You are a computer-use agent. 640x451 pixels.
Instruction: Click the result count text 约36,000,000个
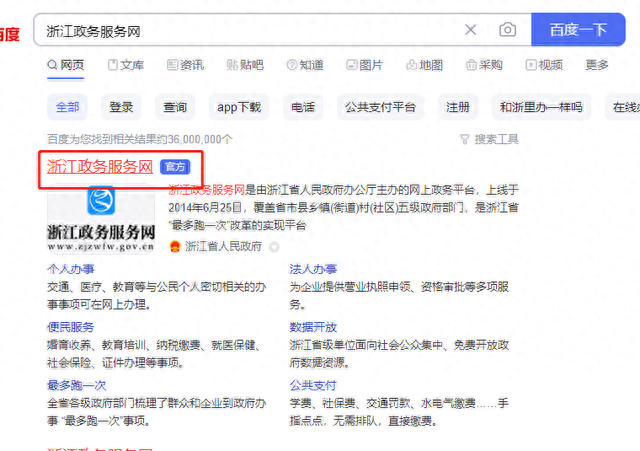(194, 139)
